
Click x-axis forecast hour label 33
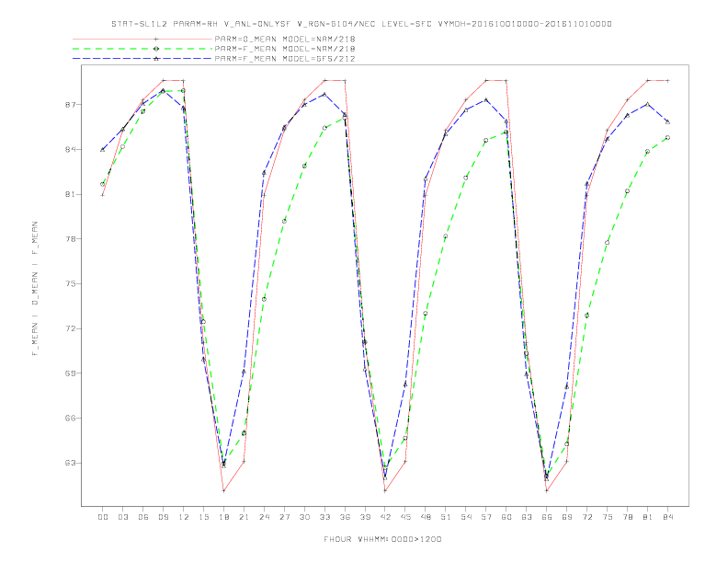(324, 517)
